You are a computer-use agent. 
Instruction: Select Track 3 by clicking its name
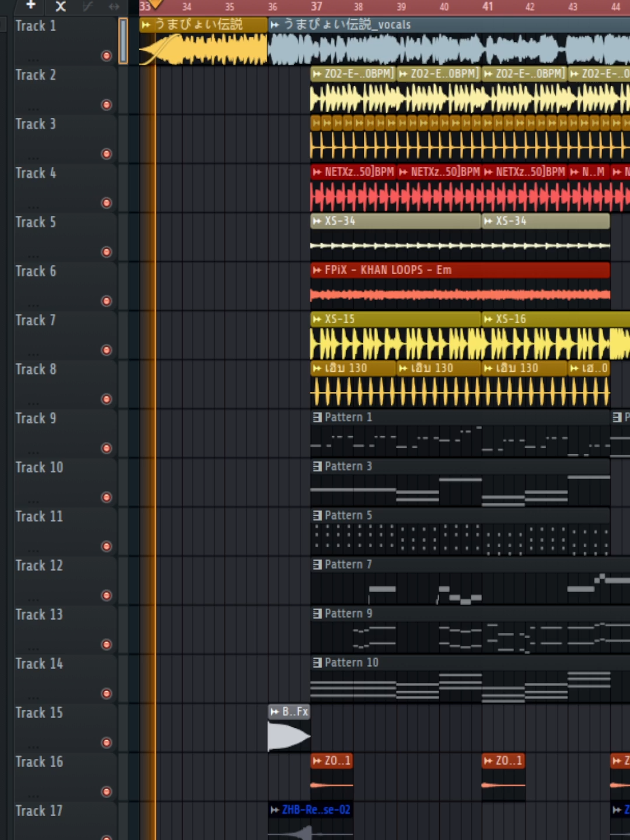(x=35, y=124)
